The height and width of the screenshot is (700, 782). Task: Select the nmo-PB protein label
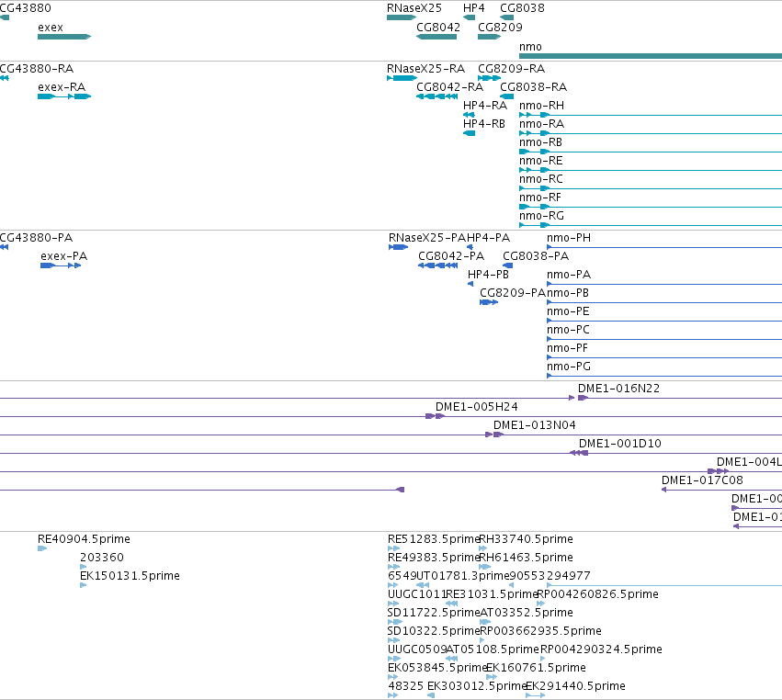568,293
